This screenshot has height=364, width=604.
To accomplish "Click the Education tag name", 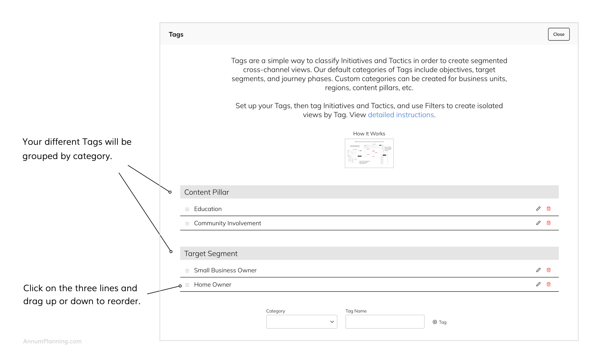I will 208,209.
